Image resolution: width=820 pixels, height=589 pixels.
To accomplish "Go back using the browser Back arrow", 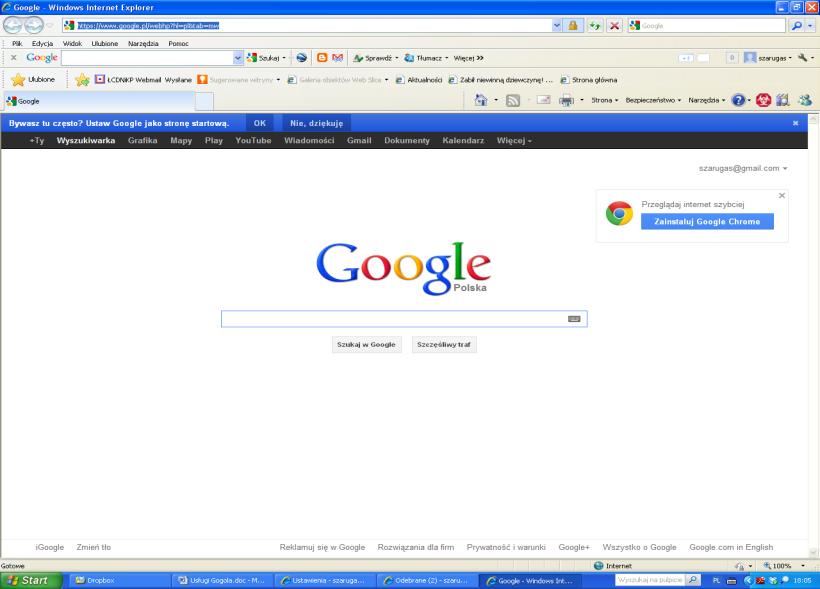I will pos(13,25).
